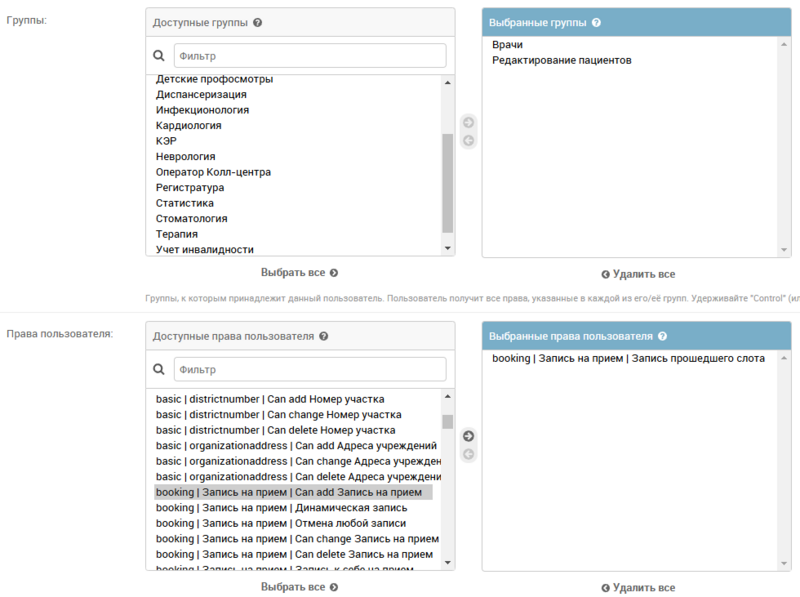Click remove arrow between permission lists
This screenshot has width=800, height=597.
tap(468, 454)
